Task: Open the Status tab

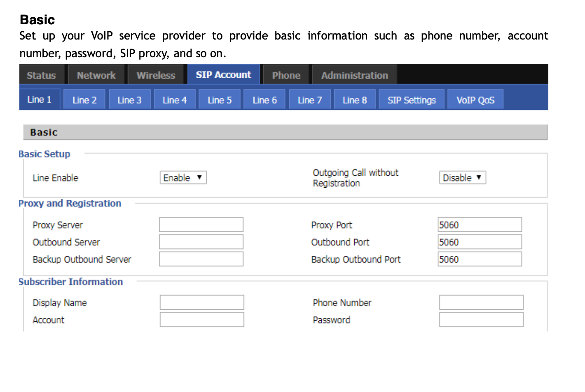Action: (x=42, y=75)
